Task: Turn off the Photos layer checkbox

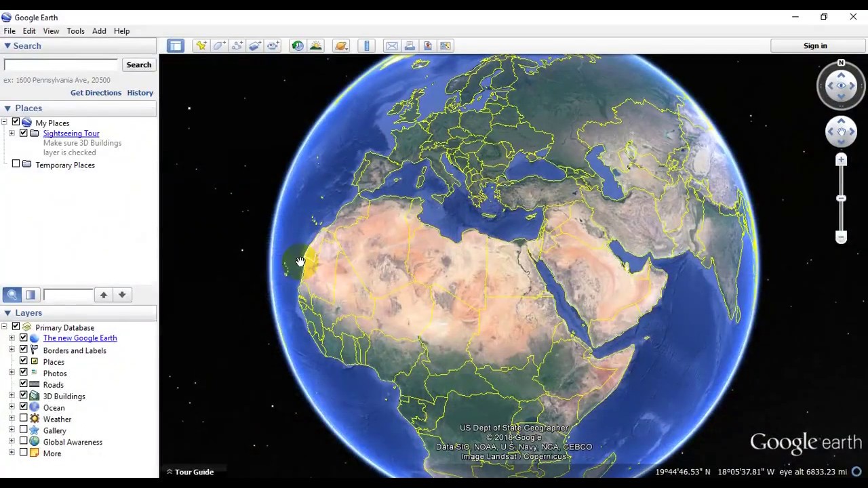Action: tap(23, 372)
